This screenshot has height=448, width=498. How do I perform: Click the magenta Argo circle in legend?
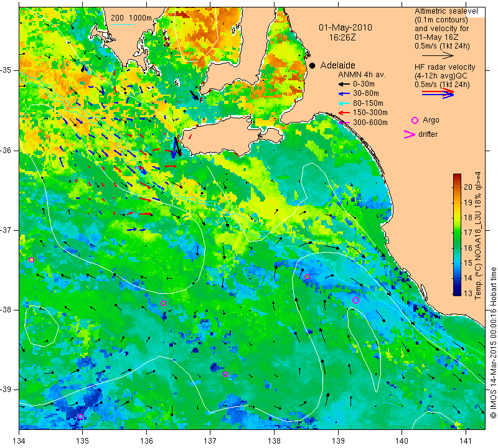click(415, 120)
